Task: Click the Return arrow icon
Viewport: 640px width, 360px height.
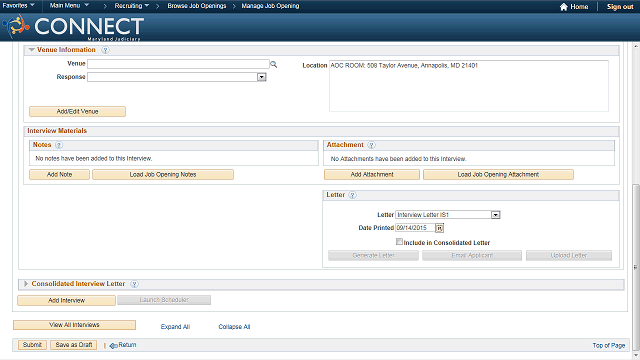Action: [113, 346]
